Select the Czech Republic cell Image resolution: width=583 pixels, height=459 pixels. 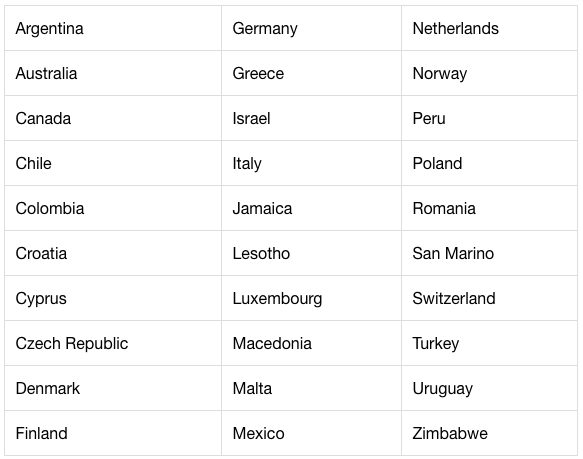click(113, 343)
